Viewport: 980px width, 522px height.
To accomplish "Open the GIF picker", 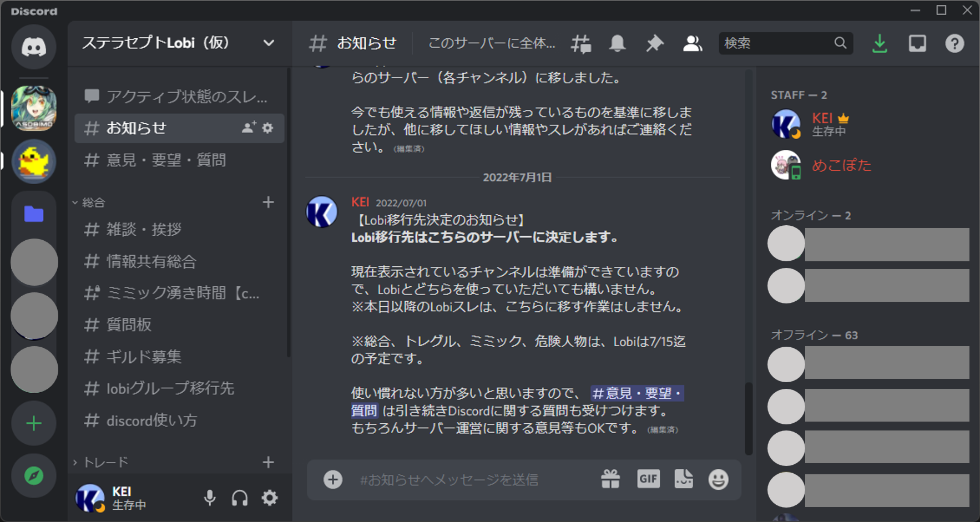I will pyautogui.click(x=648, y=479).
